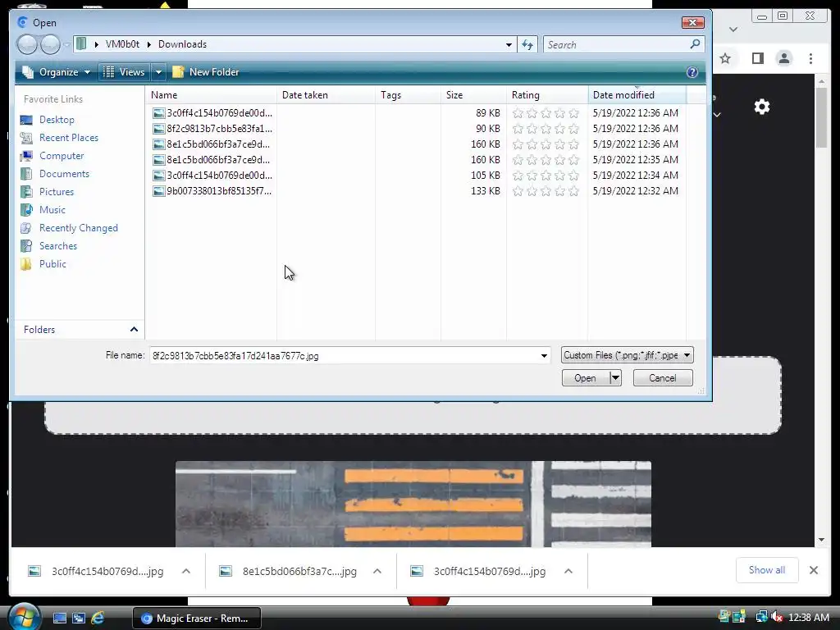Click the Chrome page vertical scrollbar thumb

821,118
